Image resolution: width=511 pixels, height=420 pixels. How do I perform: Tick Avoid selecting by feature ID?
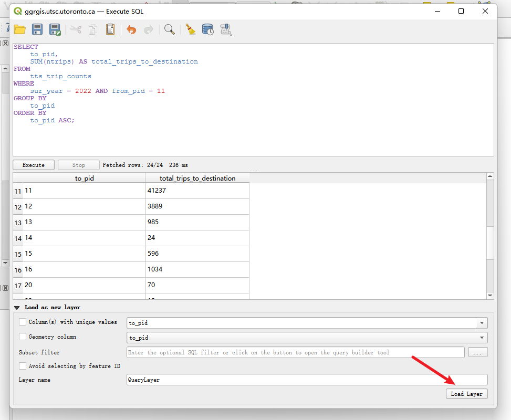pyautogui.click(x=23, y=366)
